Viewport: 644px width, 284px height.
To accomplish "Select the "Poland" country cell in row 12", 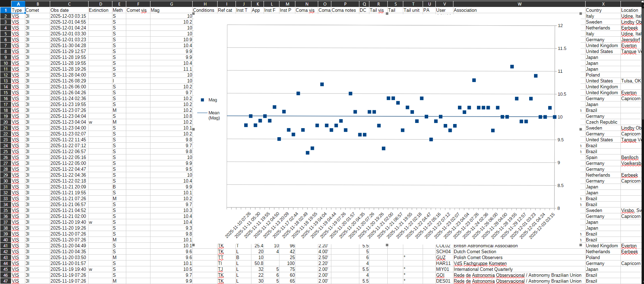I will tap(603, 75).
